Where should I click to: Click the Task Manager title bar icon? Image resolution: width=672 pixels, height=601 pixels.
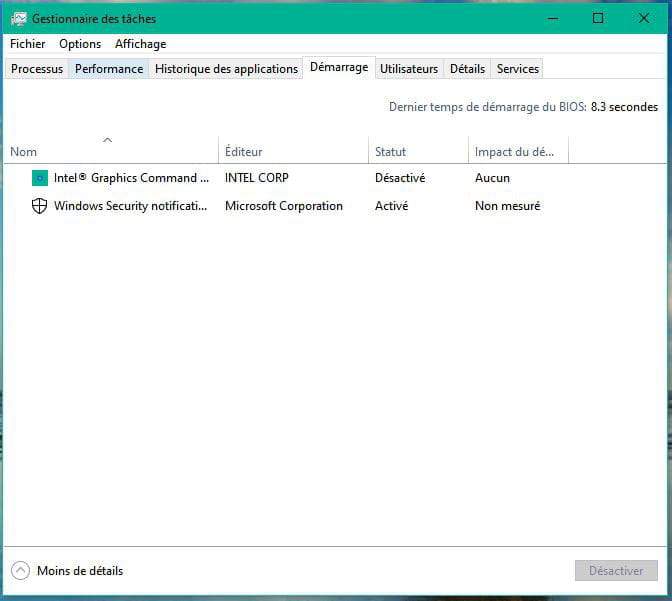pyautogui.click(x=19, y=19)
